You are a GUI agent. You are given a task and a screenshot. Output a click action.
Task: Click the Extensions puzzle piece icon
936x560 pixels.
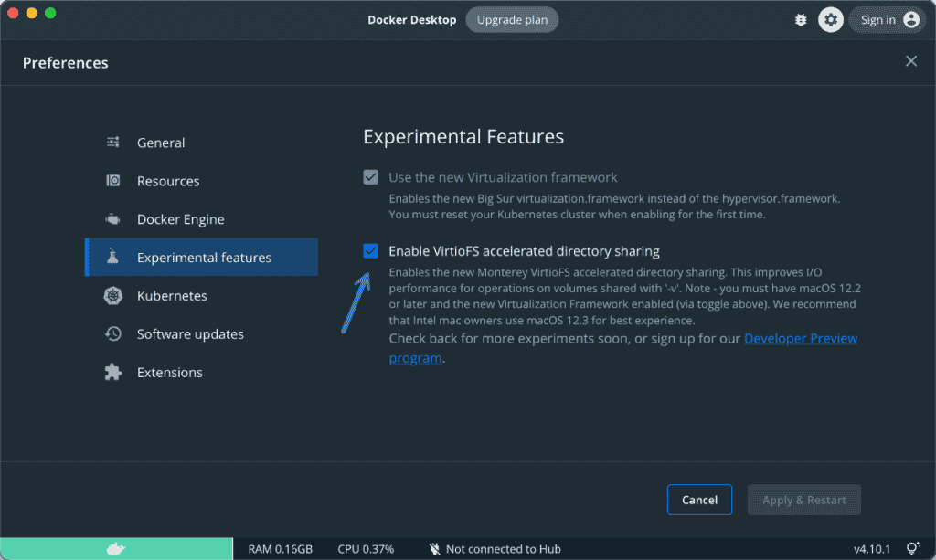pos(112,372)
